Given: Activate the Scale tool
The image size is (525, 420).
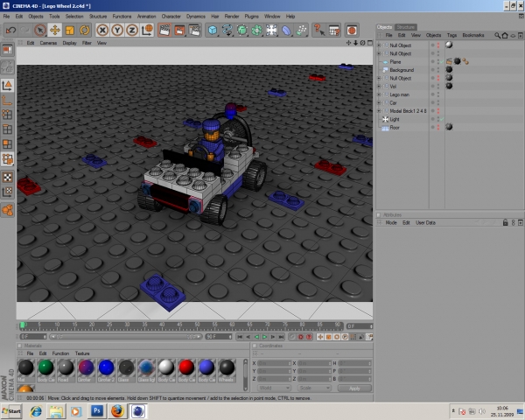Looking at the screenshot, I should coord(70,30).
